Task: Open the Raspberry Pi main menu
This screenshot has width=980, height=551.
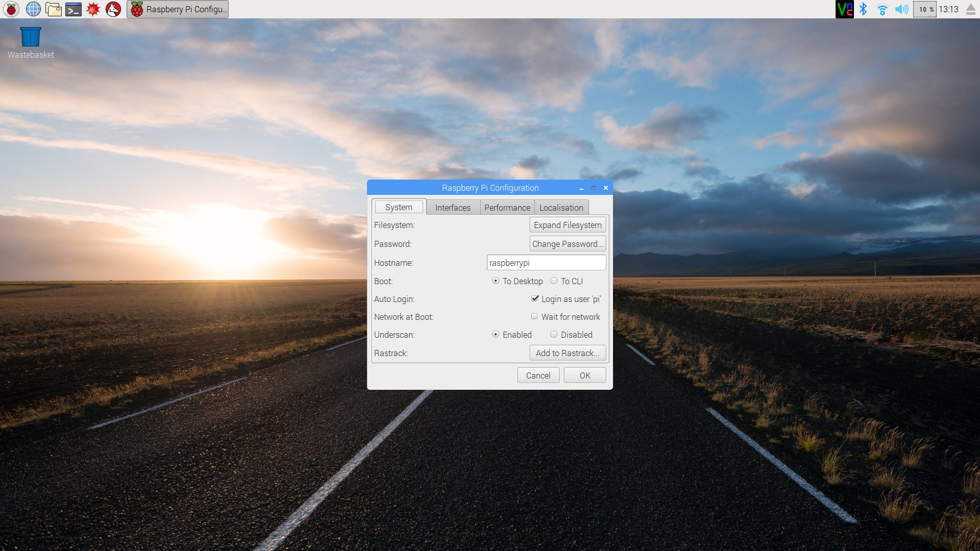Action: pyautogui.click(x=11, y=9)
